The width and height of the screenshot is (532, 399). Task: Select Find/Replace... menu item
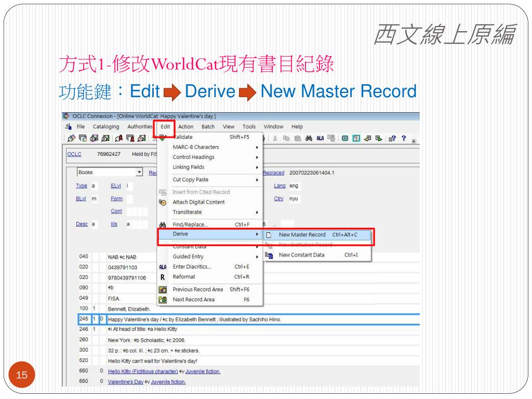pos(210,224)
